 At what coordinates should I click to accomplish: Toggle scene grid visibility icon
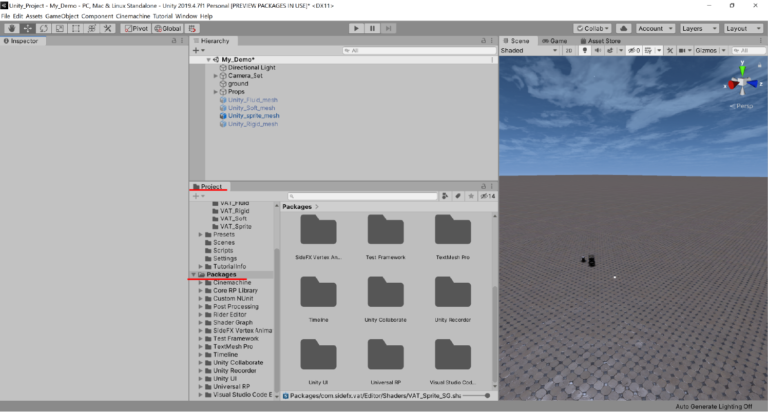(x=648, y=50)
